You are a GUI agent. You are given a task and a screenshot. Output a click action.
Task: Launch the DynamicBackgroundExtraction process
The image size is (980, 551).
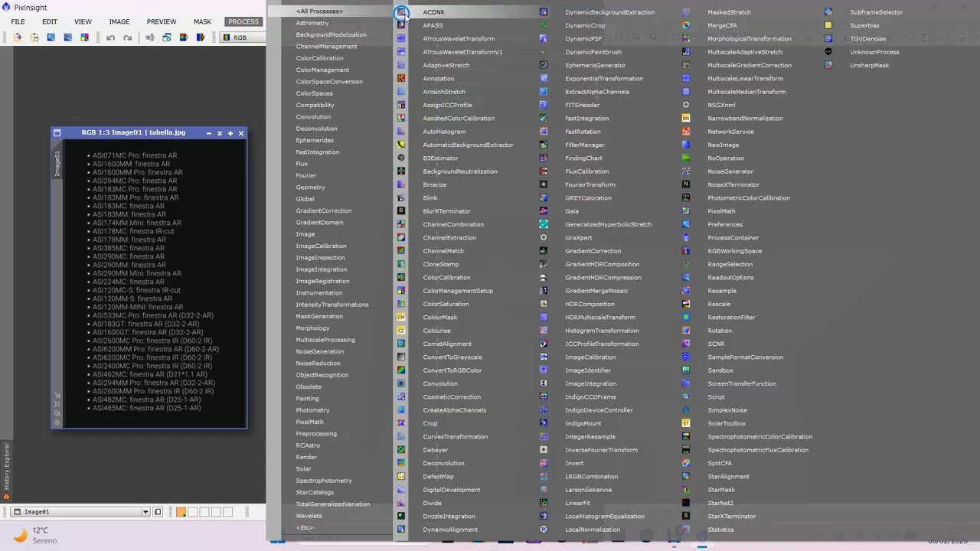pos(609,12)
